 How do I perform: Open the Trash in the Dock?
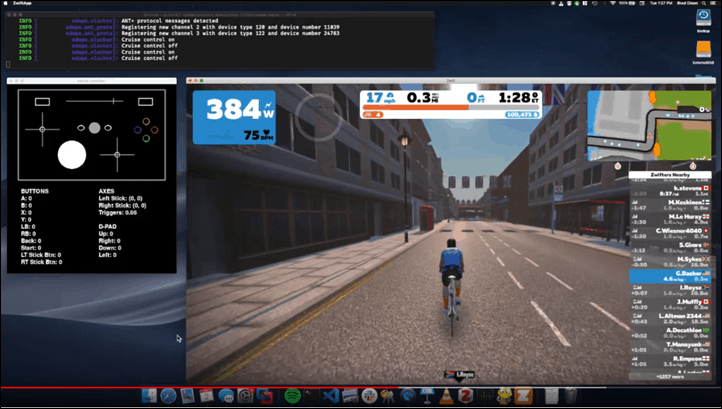571,396
